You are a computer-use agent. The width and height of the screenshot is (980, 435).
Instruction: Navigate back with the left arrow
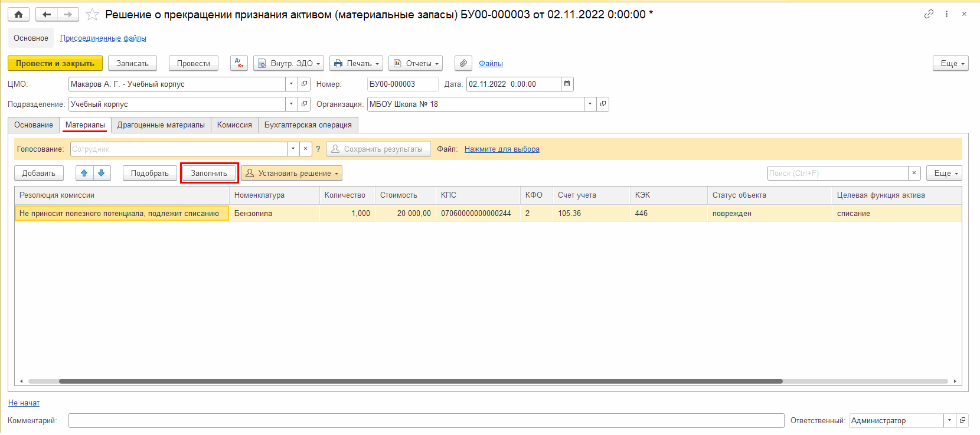(47, 14)
